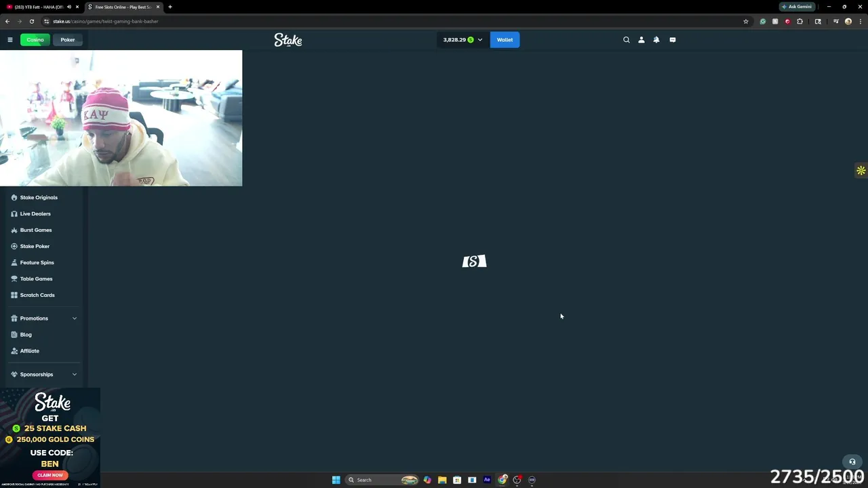Click the address bar URL
The height and width of the screenshot is (488, 868).
point(105,21)
